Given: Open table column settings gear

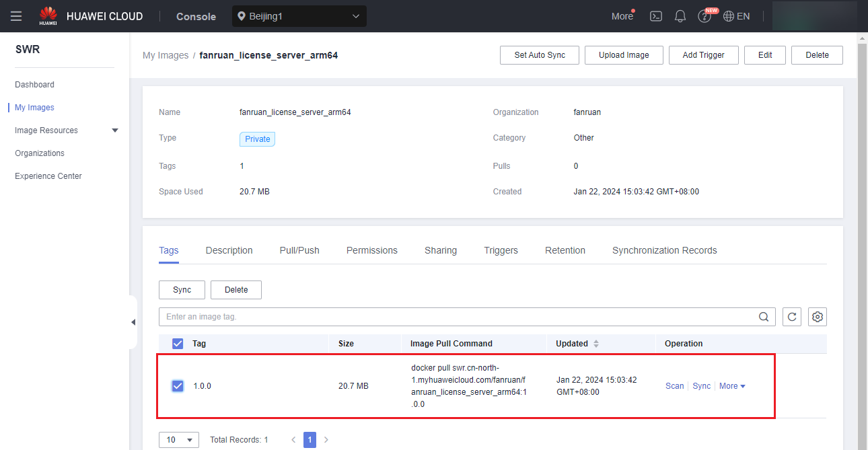Looking at the screenshot, I should pyautogui.click(x=818, y=317).
